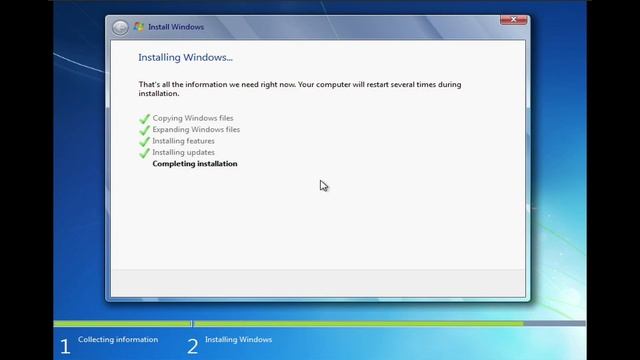Click the Collecting information progress bar segment
Viewport: 640px width, 360px height.
point(122,324)
